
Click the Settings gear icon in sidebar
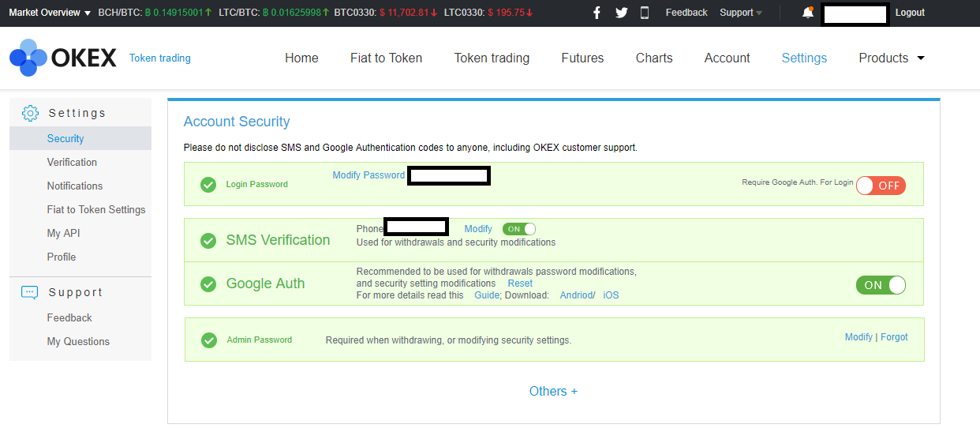(30, 113)
